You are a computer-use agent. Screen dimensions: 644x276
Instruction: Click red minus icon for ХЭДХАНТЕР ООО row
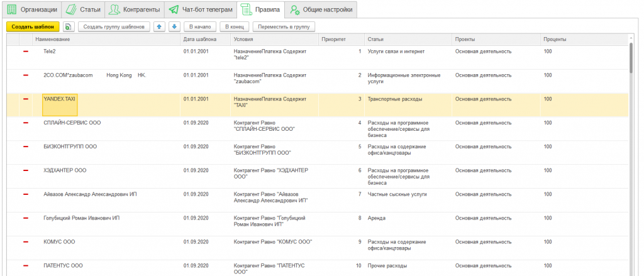pos(26,170)
